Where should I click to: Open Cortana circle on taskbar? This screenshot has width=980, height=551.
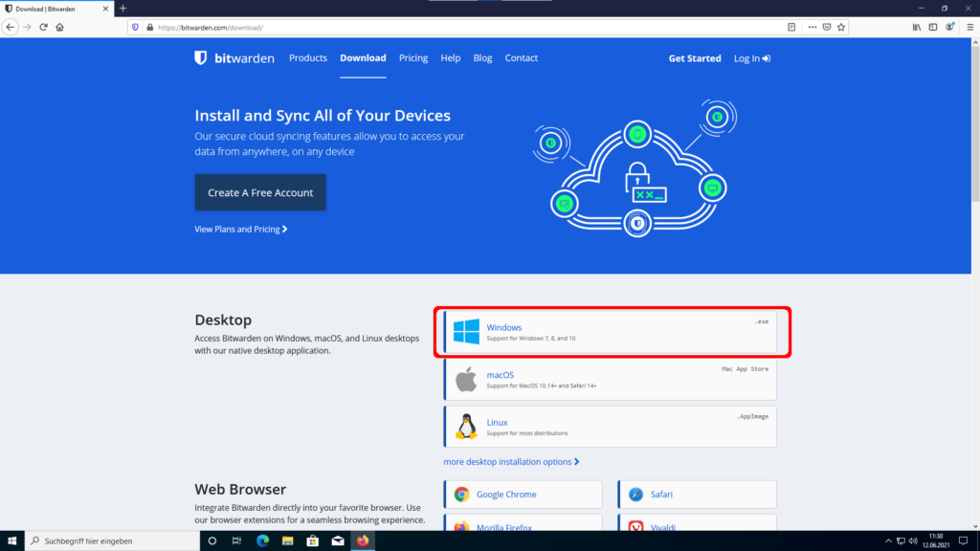coord(212,541)
